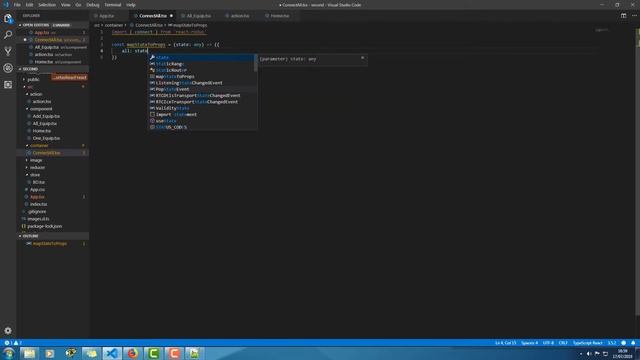Click the Visual Studio Code taskbar icon
Image resolution: width=640 pixels, height=360 pixels.
click(111, 353)
